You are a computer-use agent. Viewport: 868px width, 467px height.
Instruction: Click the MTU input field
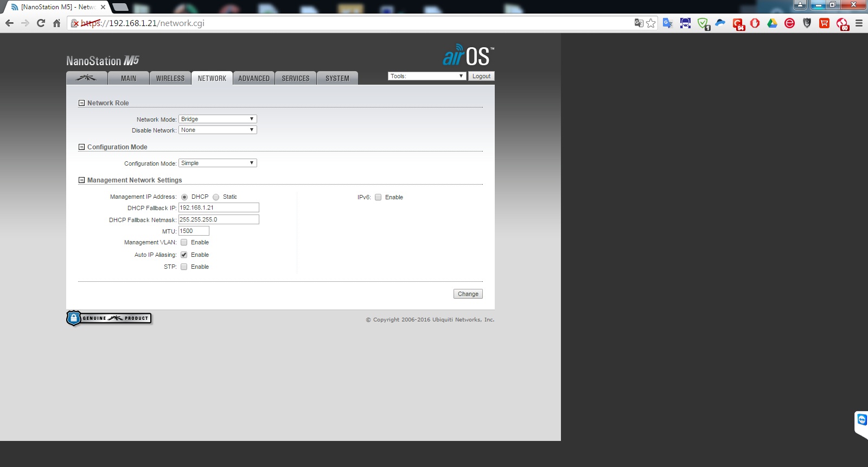click(x=194, y=231)
